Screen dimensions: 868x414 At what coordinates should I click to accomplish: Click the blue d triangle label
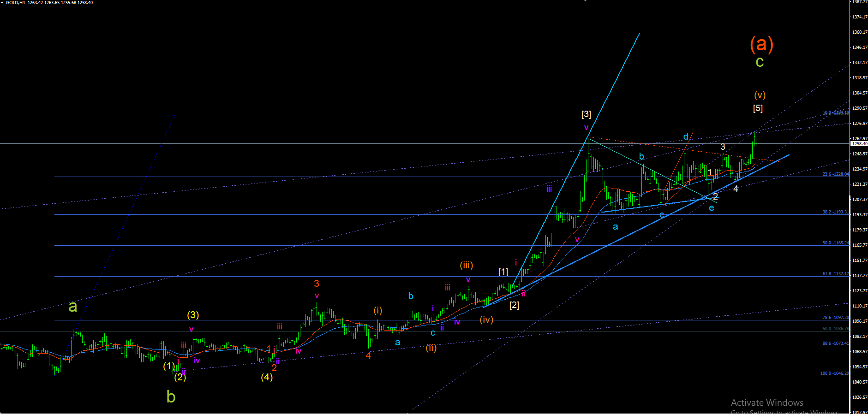pyautogui.click(x=686, y=136)
